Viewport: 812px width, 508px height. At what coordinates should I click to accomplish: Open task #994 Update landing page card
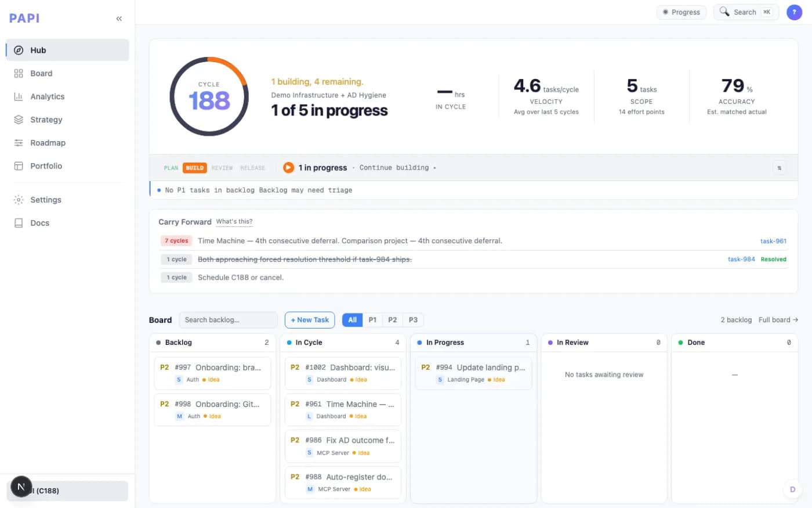tap(474, 373)
